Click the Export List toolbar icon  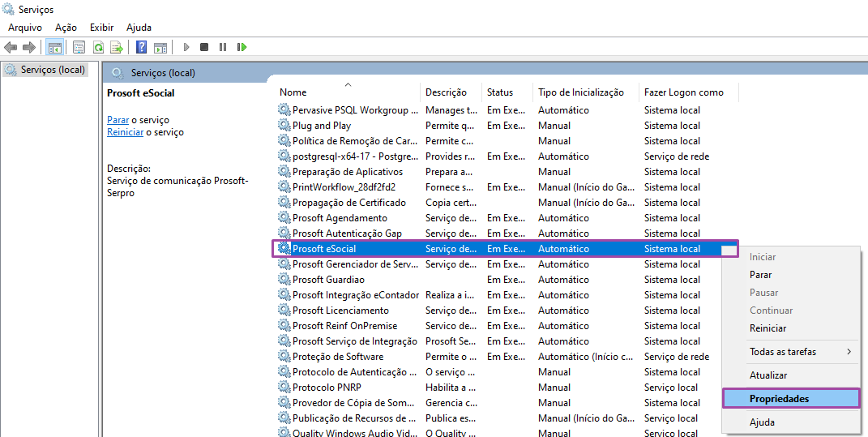click(x=116, y=47)
